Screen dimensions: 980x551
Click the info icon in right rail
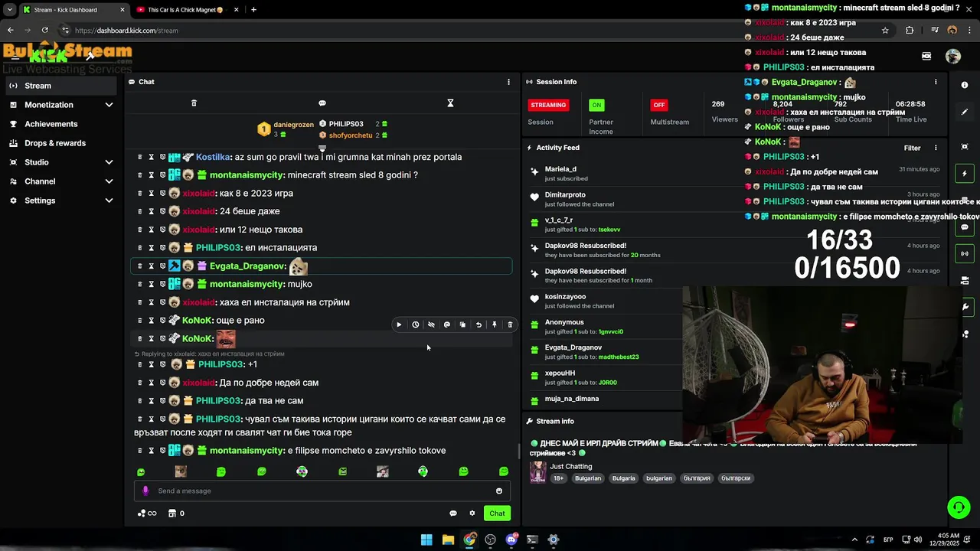click(965, 85)
